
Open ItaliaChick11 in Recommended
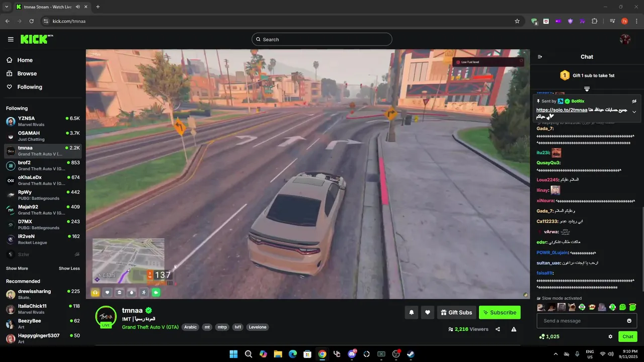click(x=43, y=309)
